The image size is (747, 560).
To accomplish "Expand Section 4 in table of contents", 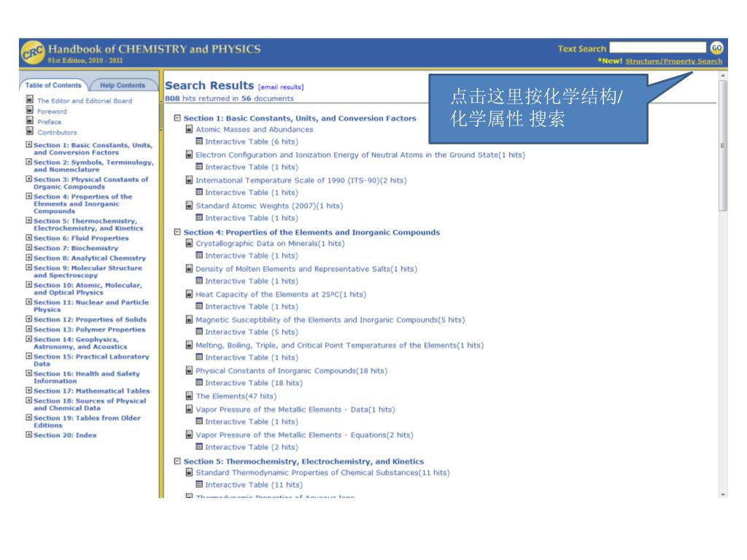I will coord(29,196).
